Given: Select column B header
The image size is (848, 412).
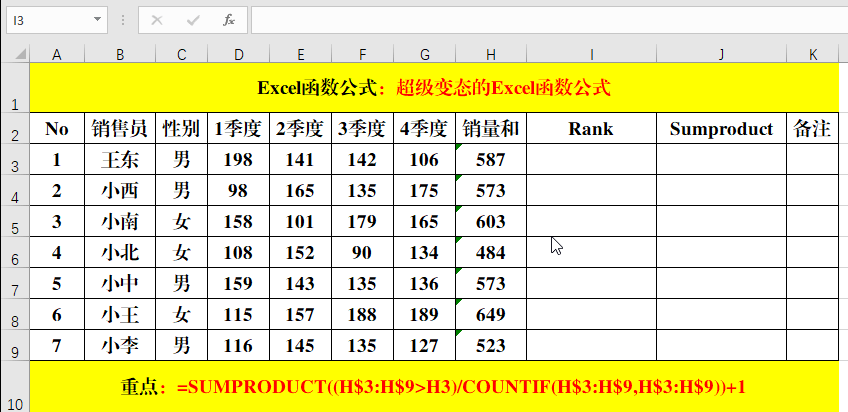Looking at the screenshot, I should click(x=120, y=54).
